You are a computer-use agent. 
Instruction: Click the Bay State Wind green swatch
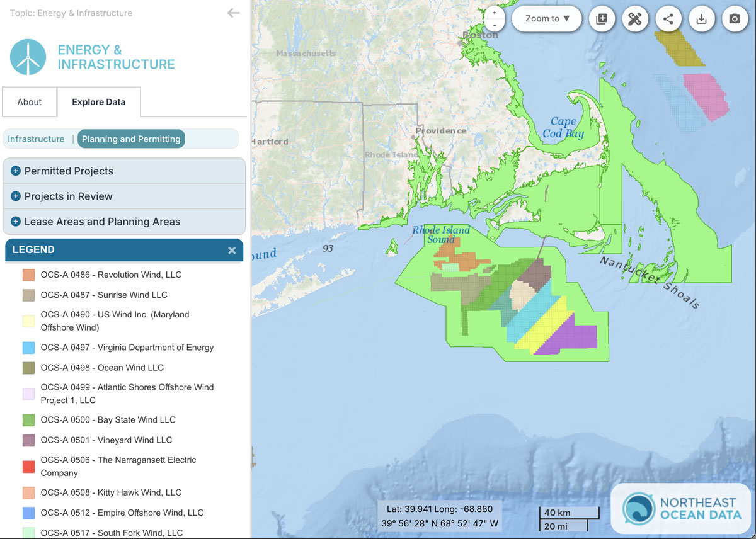[28, 420]
